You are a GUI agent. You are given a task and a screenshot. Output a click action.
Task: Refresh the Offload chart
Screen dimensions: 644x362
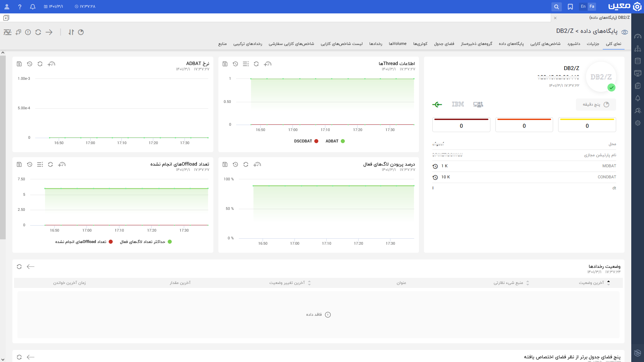click(x=50, y=165)
